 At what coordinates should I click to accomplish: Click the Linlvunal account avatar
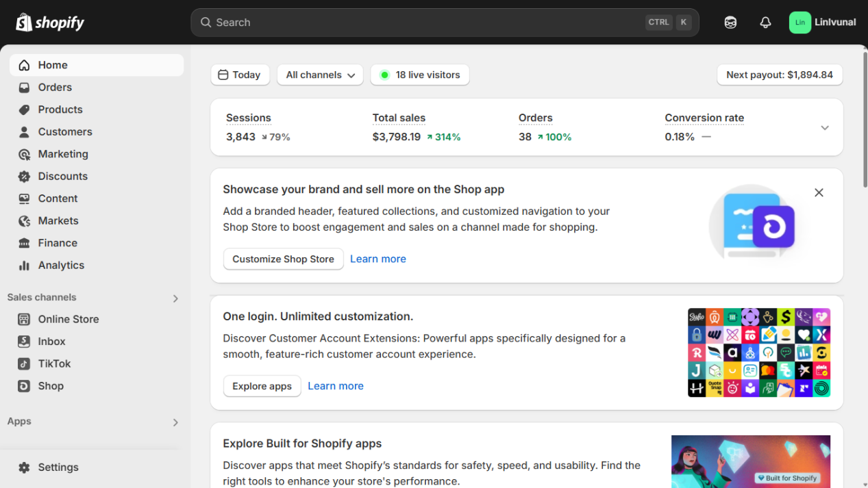tap(799, 23)
